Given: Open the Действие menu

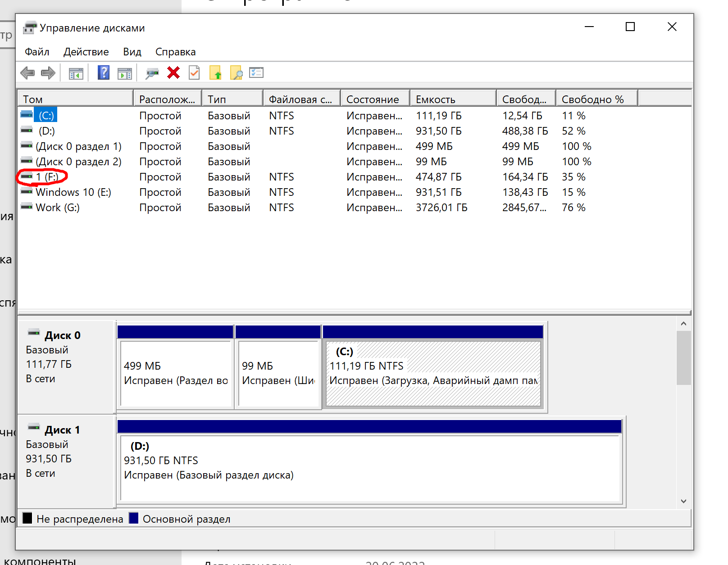Looking at the screenshot, I should coord(86,52).
